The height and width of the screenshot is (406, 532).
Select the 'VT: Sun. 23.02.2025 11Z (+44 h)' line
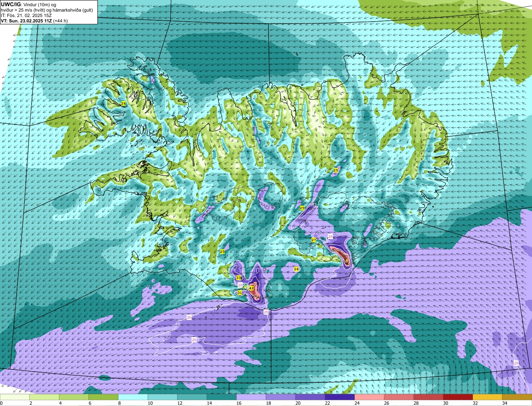point(34,21)
